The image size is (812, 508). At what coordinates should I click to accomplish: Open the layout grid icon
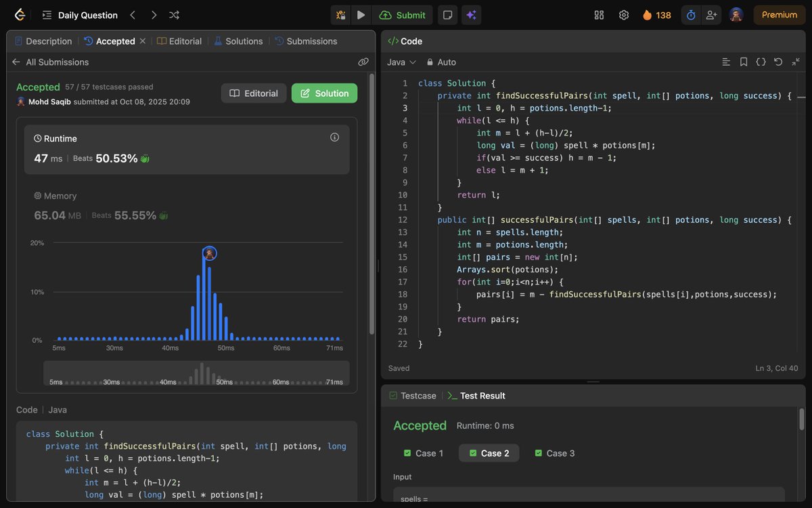coord(599,15)
